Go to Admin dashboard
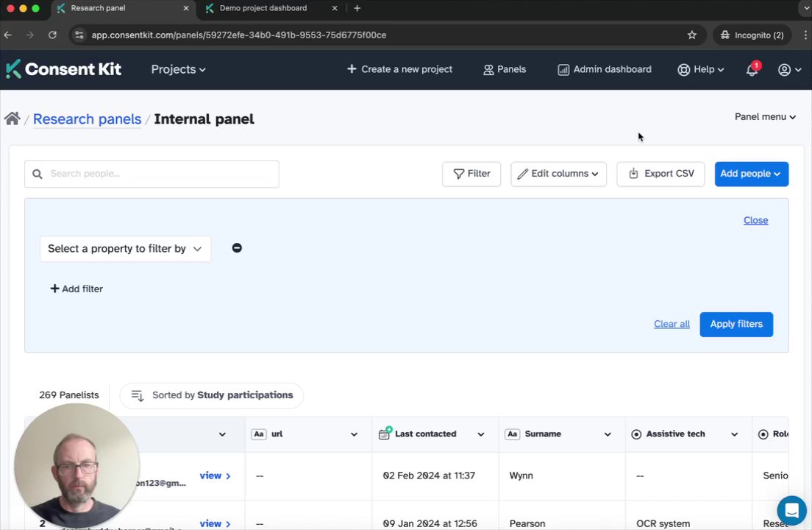812x530 pixels. click(604, 69)
